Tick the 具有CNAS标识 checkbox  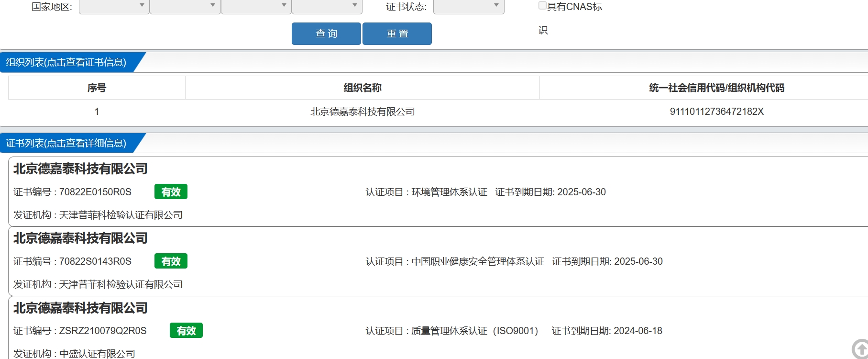point(542,6)
